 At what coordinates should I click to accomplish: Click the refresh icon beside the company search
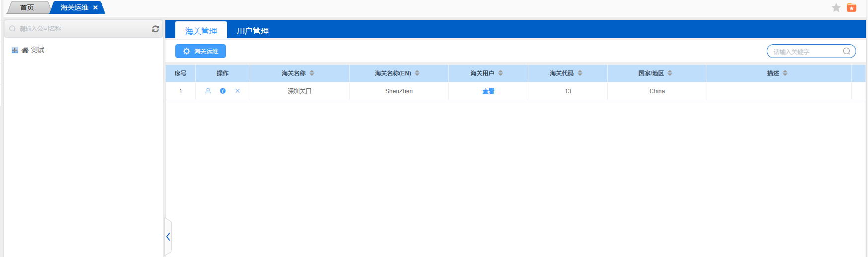tap(155, 29)
